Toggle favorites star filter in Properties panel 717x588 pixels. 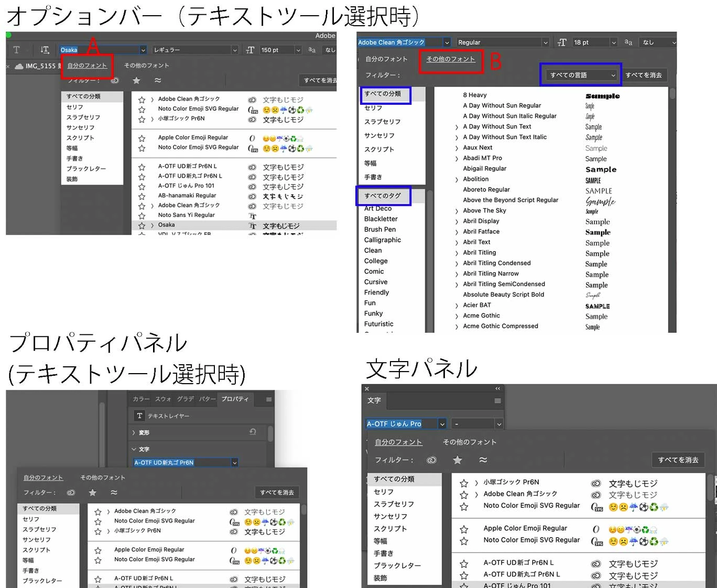coord(93,492)
